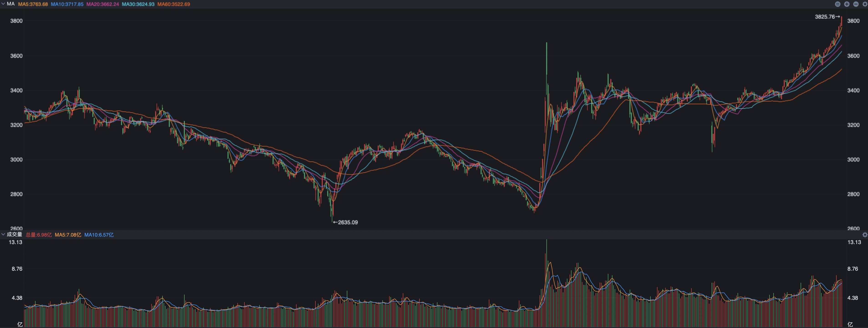Click the MA20:3662.24 legend value
The width and height of the screenshot is (868, 328).
pyautogui.click(x=103, y=4)
